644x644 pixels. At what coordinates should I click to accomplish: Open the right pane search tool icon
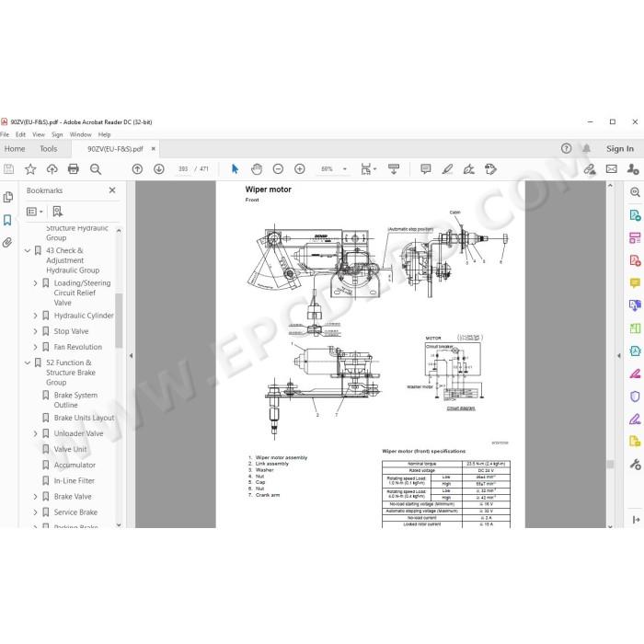pos(635,191)
